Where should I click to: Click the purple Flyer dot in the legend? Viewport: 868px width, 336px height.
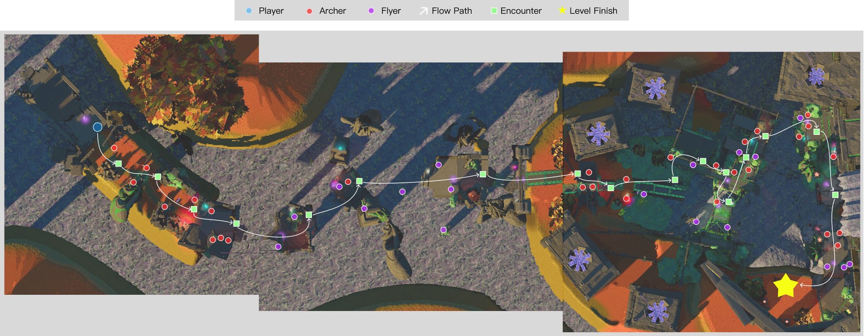[371, 11]
